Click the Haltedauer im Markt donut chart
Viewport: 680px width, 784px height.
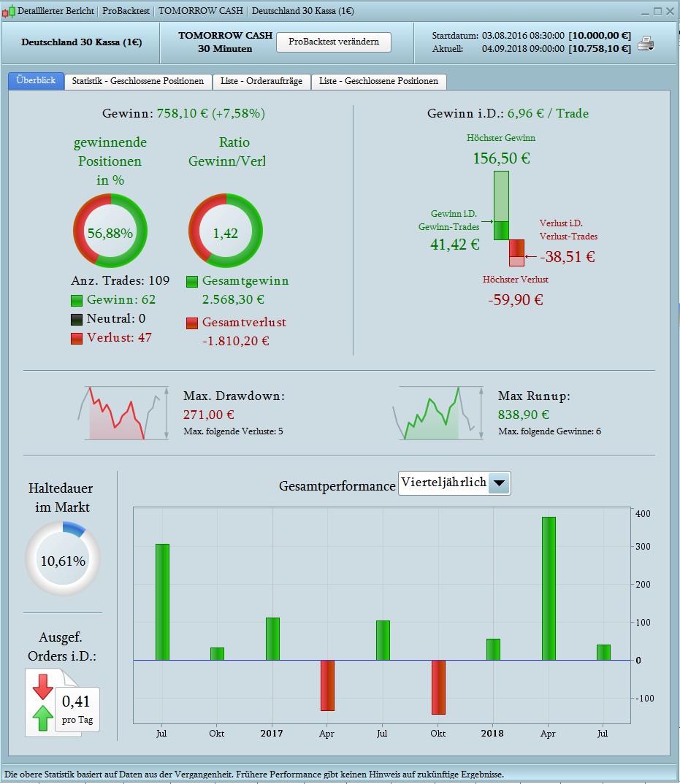[x=63, y=558]
